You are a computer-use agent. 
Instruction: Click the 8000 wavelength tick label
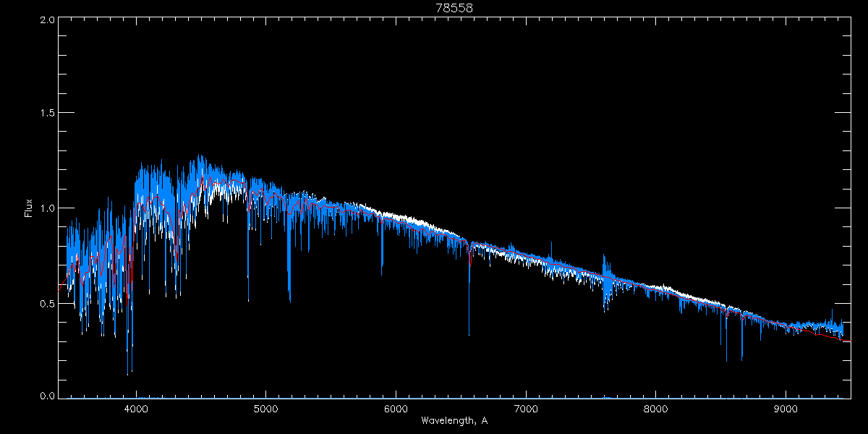click(656, 409)
